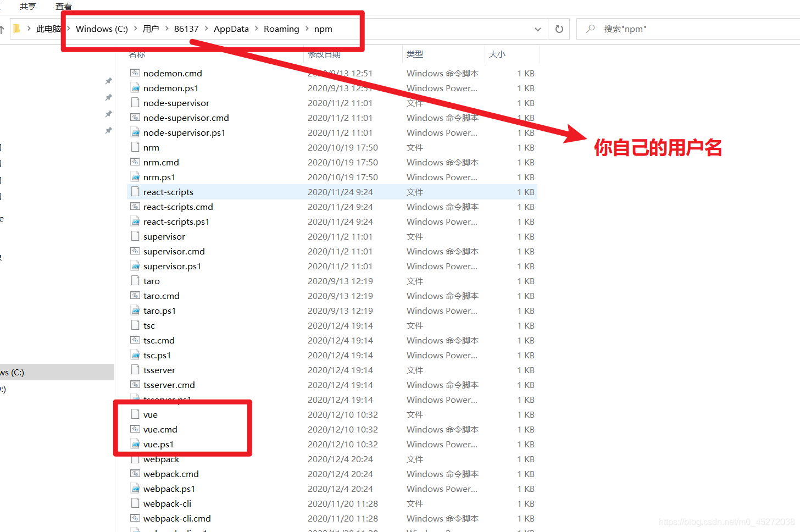800x532 pixels.
Task: Expand the address bar history dropdown
Action: (538, 29)
